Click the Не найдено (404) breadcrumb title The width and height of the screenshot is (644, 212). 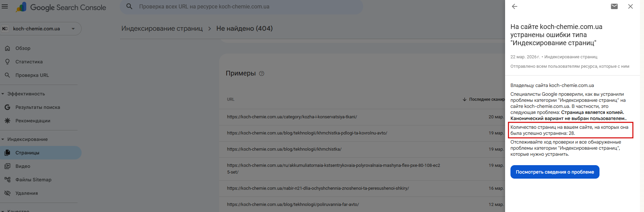[244, 28]
